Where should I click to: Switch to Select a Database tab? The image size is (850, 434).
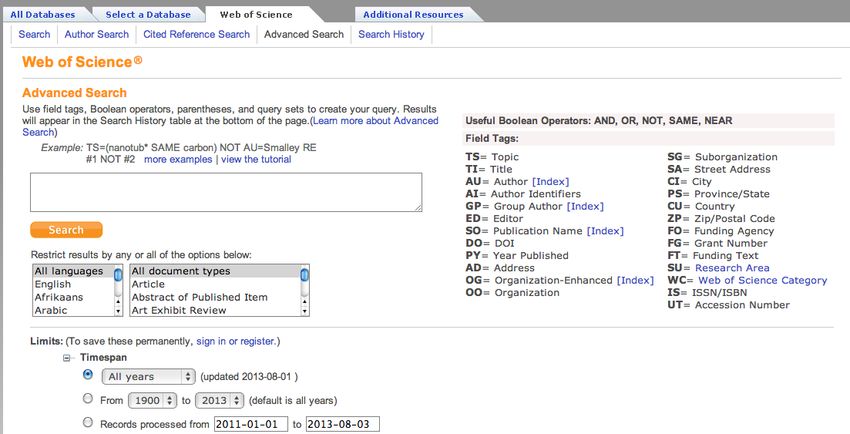(x=148, y=15)
